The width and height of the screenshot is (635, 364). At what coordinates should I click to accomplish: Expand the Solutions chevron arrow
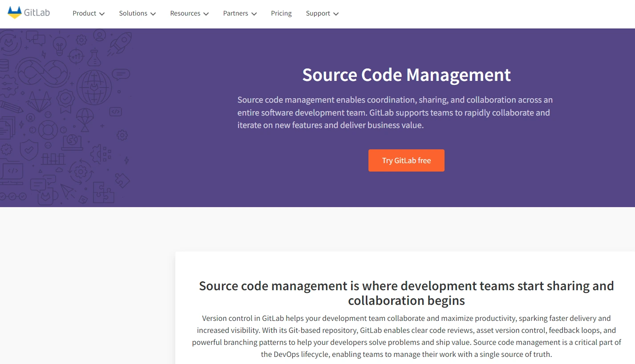[x=153, y=14]
